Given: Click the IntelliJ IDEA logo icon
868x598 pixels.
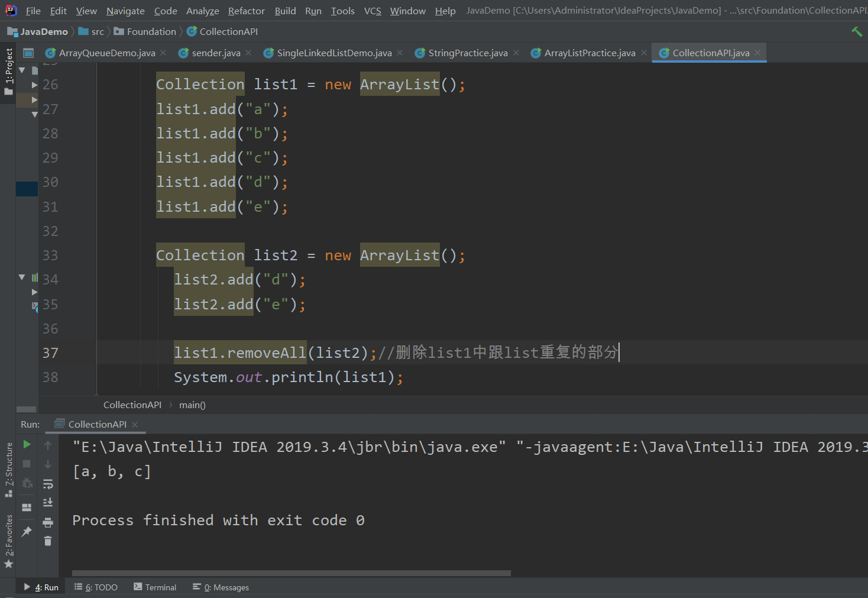Looking at the screenshot, I should click(11, 10).
